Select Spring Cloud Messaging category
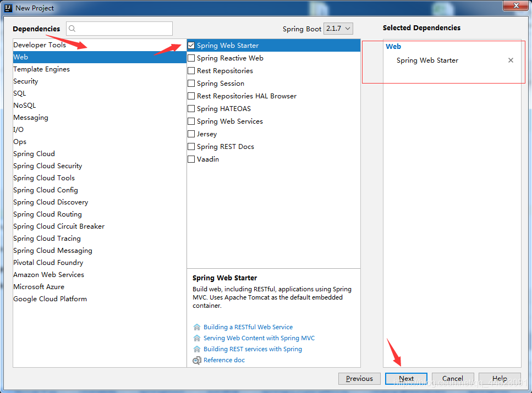Image resolution: width=532 pixels, height=393 pixels. click(x=100, y=251)
